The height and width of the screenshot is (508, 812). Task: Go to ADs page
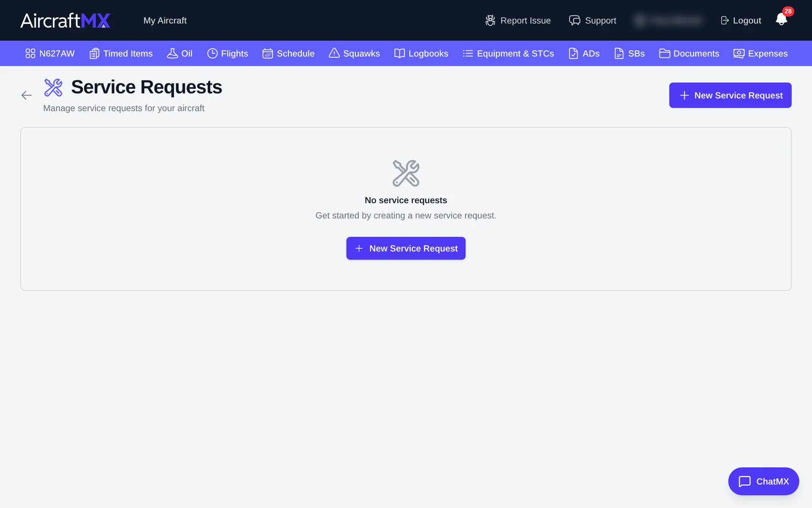(584, 53)
